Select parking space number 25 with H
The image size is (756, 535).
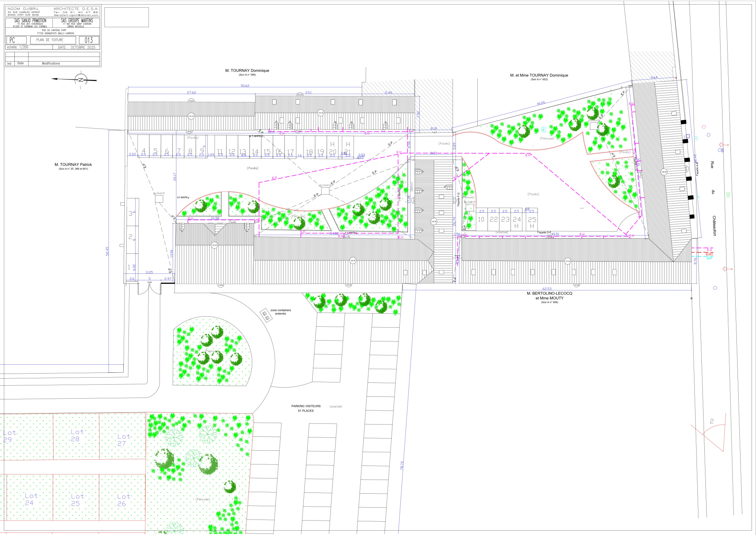532,222
